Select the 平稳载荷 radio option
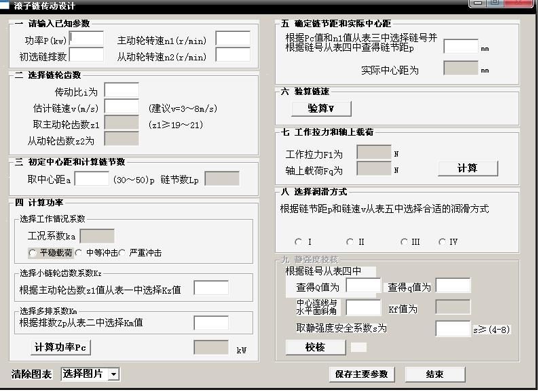Image resolution: width=539 pixels, height=392 pixels. [x=33, y=253]
